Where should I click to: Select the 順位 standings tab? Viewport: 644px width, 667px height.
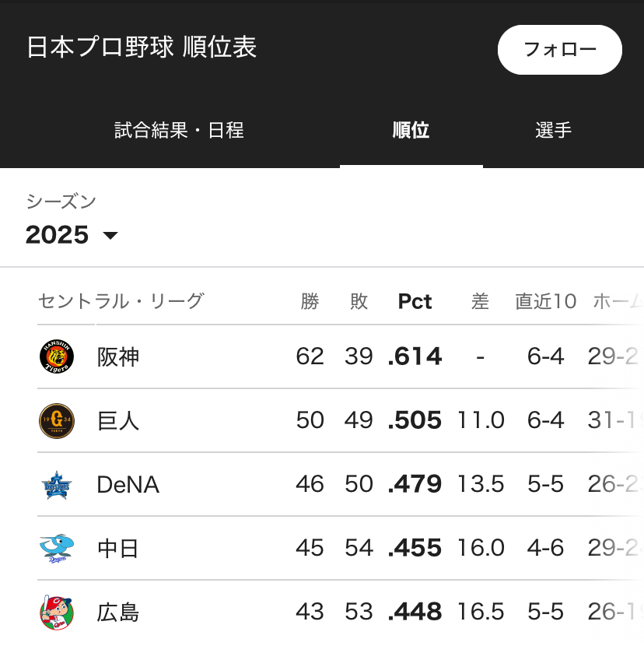[411, 130]
